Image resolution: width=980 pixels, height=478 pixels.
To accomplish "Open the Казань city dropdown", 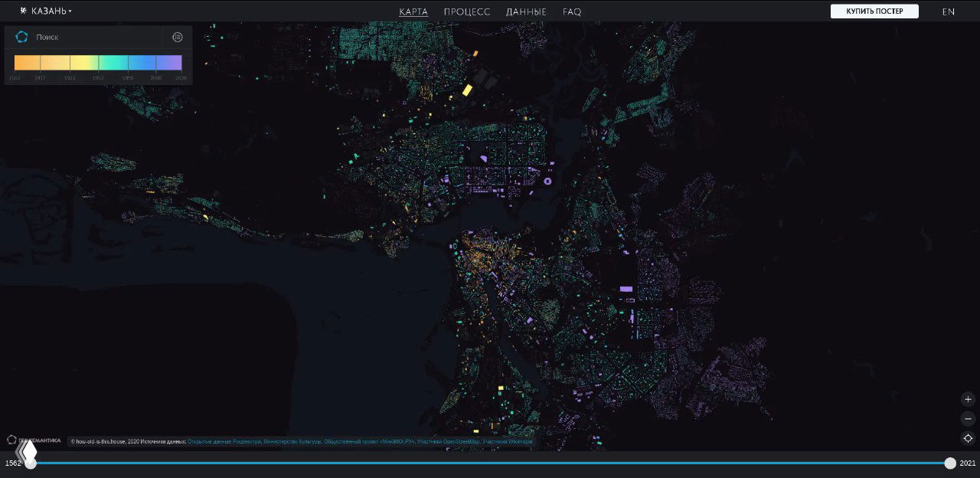I will 51,11.
